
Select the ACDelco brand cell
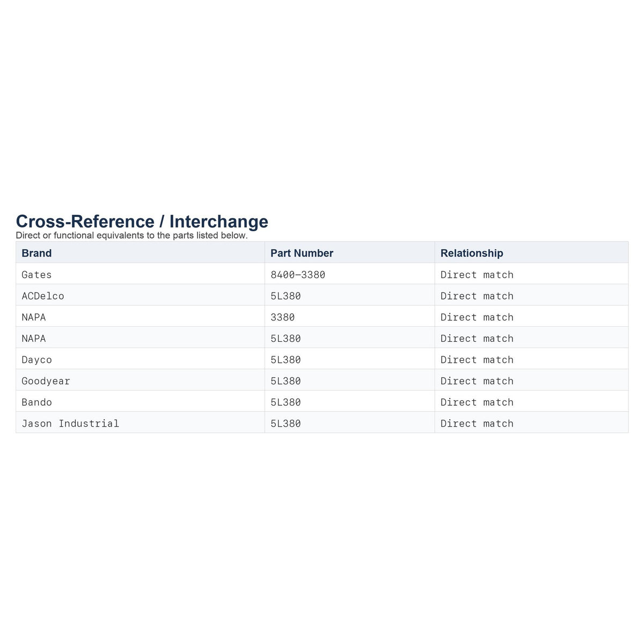click(x=140, y=296)
